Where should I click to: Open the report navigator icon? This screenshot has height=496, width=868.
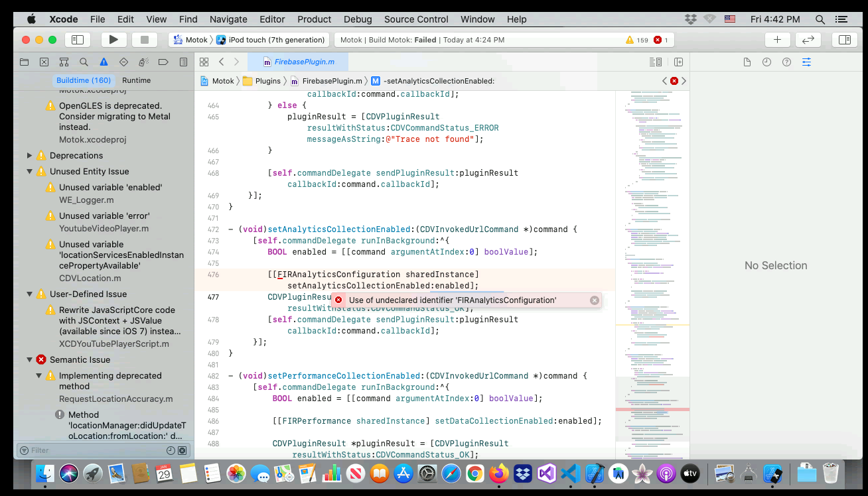coord(183,62)
